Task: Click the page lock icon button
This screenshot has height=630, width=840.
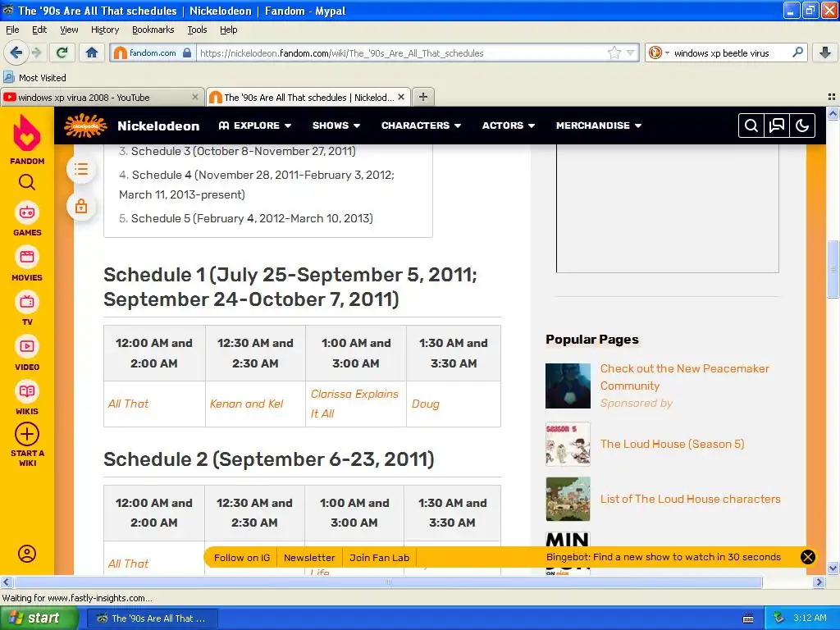Action: pos(81,206)
